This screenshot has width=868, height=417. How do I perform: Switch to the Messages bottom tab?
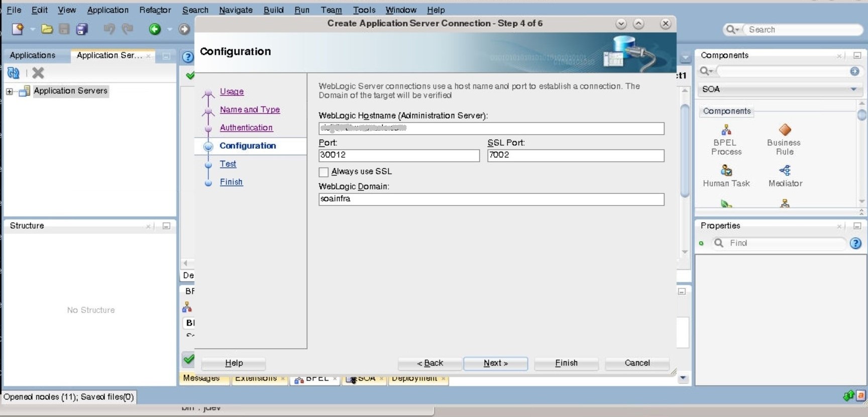[201, 379]
